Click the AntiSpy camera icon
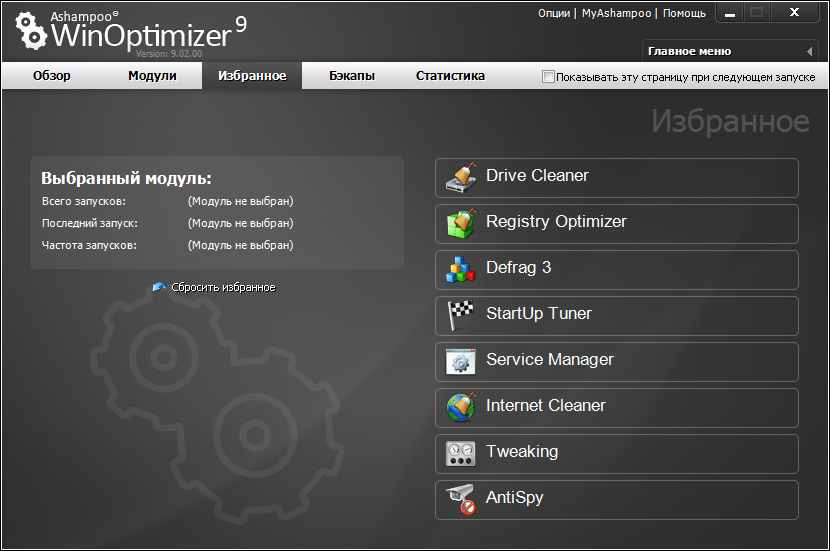Viewport: 830px width, 551px height. tap(460, 500)
